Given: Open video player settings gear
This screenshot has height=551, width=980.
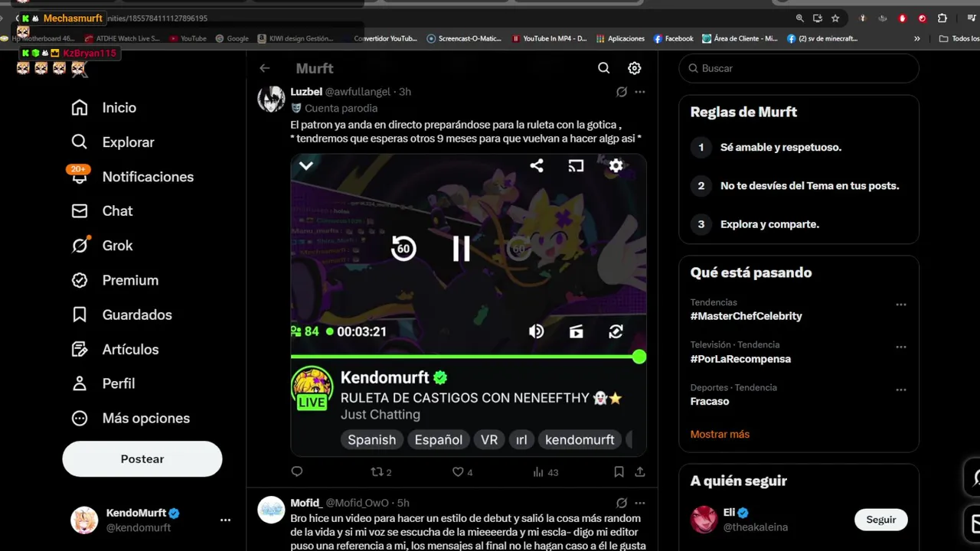Looking at the screenshot, I should point(616,165).
